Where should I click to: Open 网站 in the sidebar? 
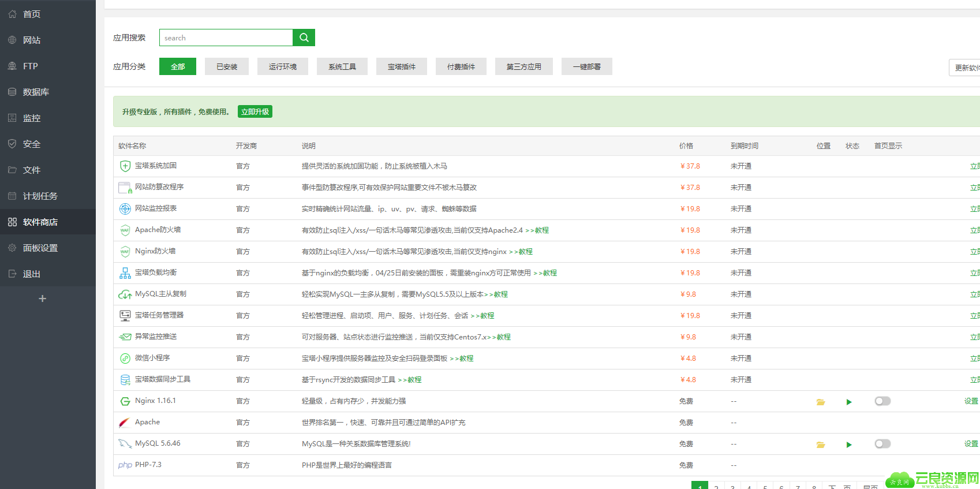point(48,40)
